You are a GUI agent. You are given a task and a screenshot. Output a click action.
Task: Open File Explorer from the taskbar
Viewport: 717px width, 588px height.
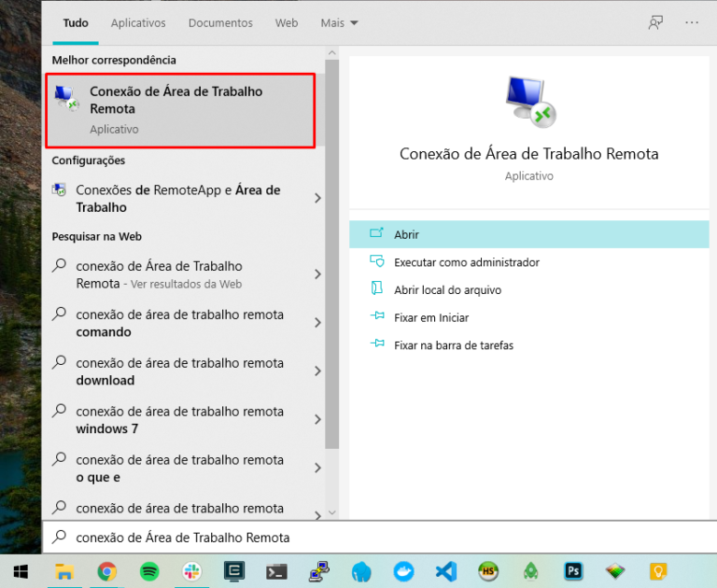[63, 570]
